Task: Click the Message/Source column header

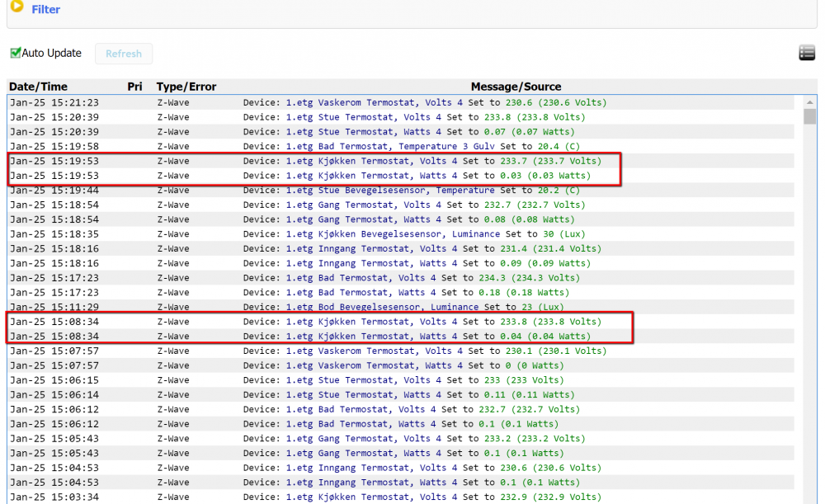Action: tap(516, 87)
